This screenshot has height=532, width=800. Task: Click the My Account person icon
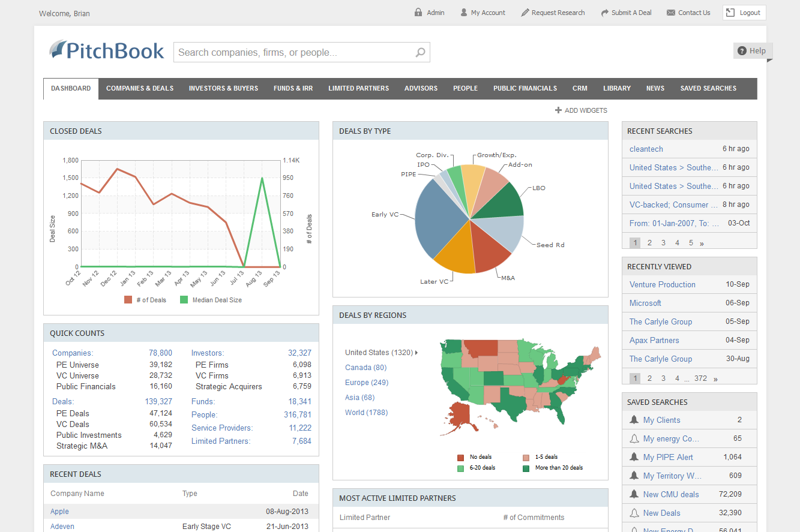(464, 13)
